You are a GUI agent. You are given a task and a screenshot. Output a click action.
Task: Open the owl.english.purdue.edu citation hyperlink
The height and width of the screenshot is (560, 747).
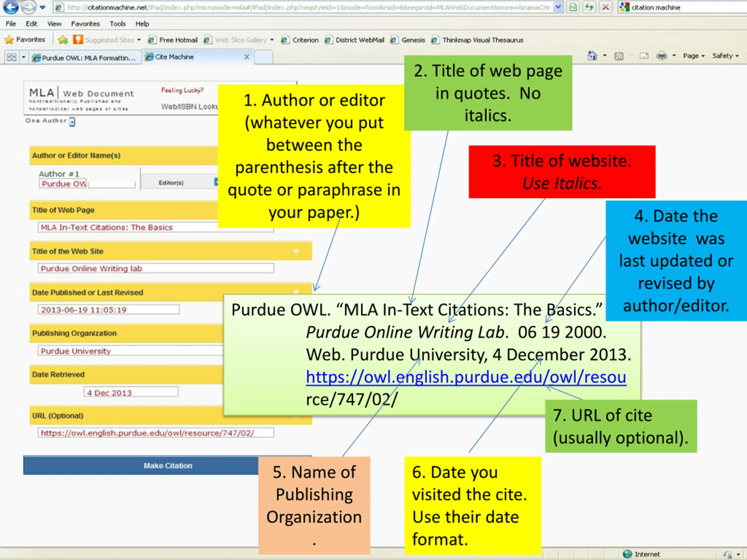(466, 377)
